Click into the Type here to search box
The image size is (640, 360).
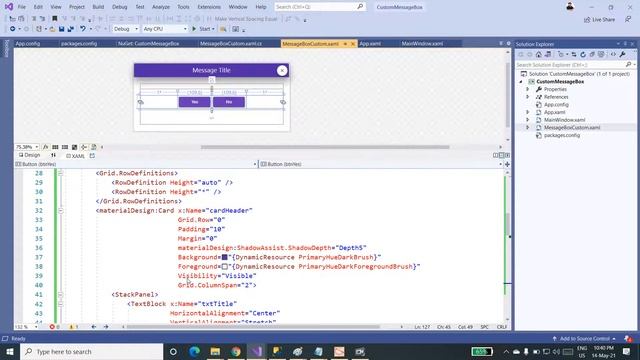pyautogui.click(x=91, y=351)
